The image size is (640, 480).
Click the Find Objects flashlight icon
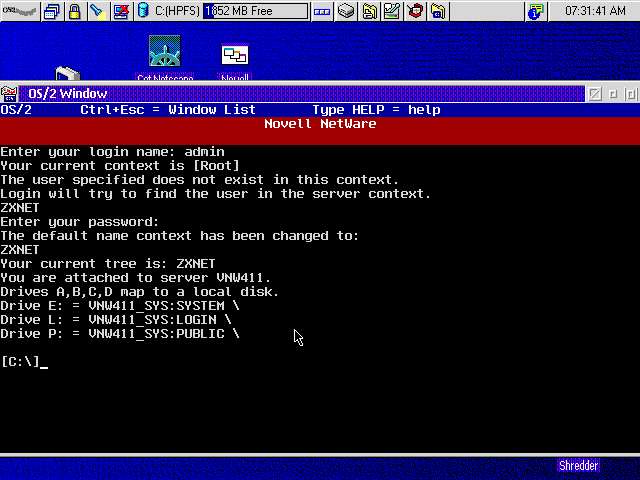tap(98, 11)
